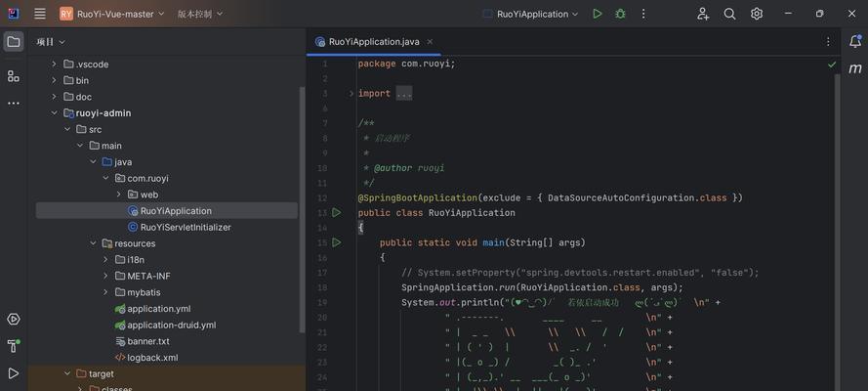Open more run actions menu
The image size is (868, 391).
643,14
